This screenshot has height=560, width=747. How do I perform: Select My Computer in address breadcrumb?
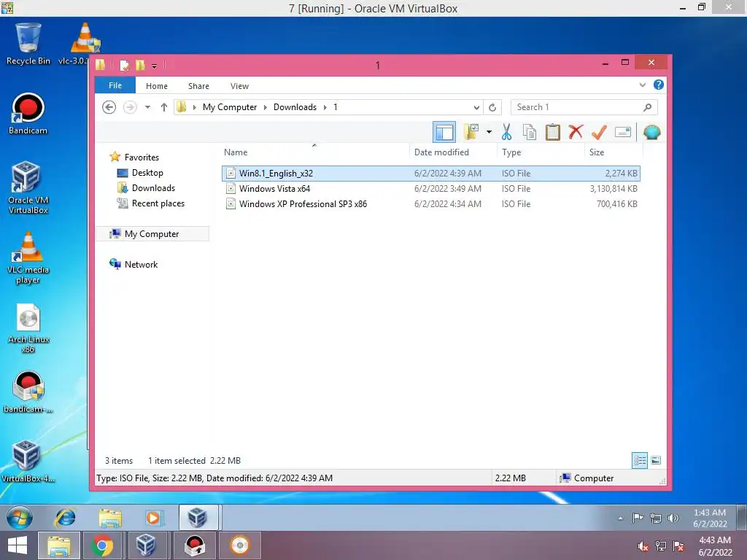230,107
